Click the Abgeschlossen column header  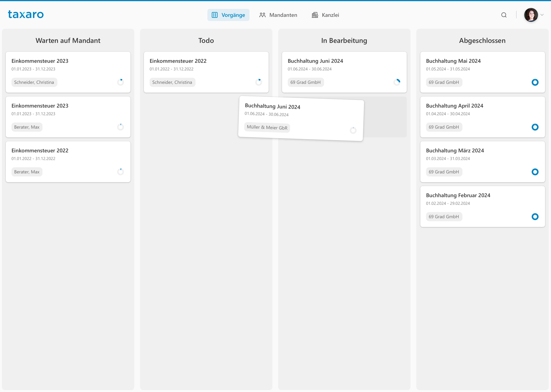(482, 41)
